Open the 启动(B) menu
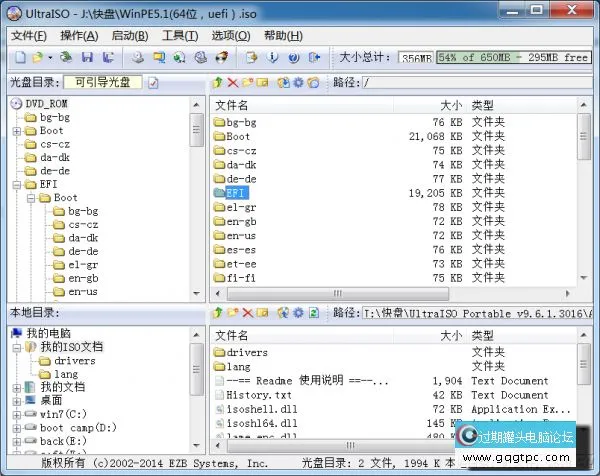Screen dimensions: 600x476 coord(130,36)
